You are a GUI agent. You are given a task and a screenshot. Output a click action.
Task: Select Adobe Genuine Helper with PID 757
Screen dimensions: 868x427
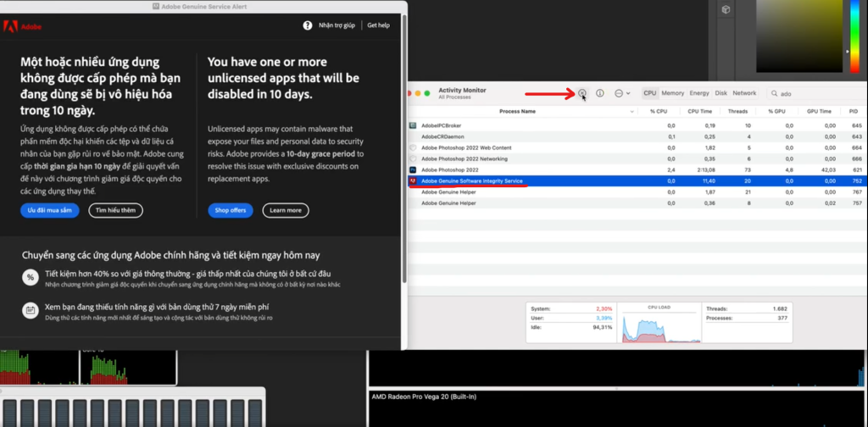[637, 203]
